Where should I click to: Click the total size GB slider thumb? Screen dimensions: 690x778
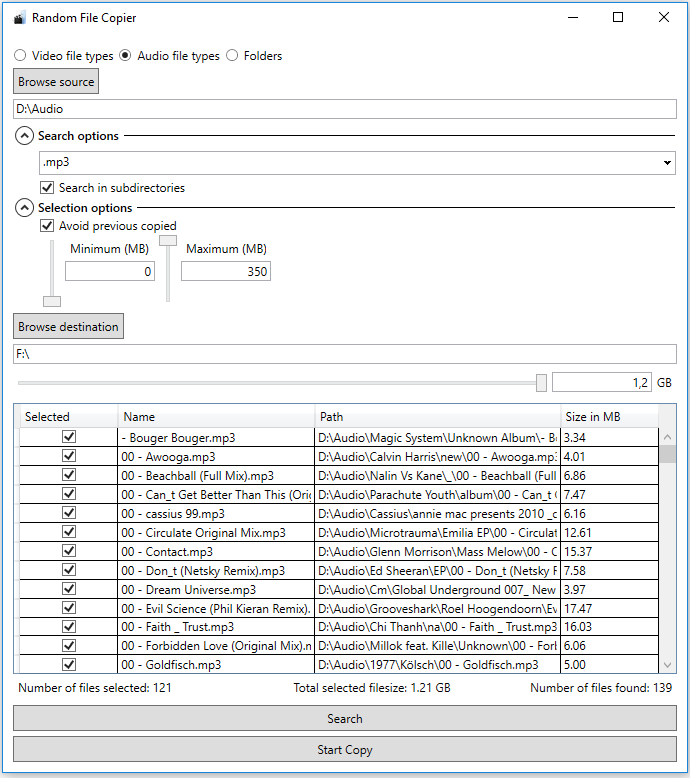pyautogui.click(x=541, y=383)
